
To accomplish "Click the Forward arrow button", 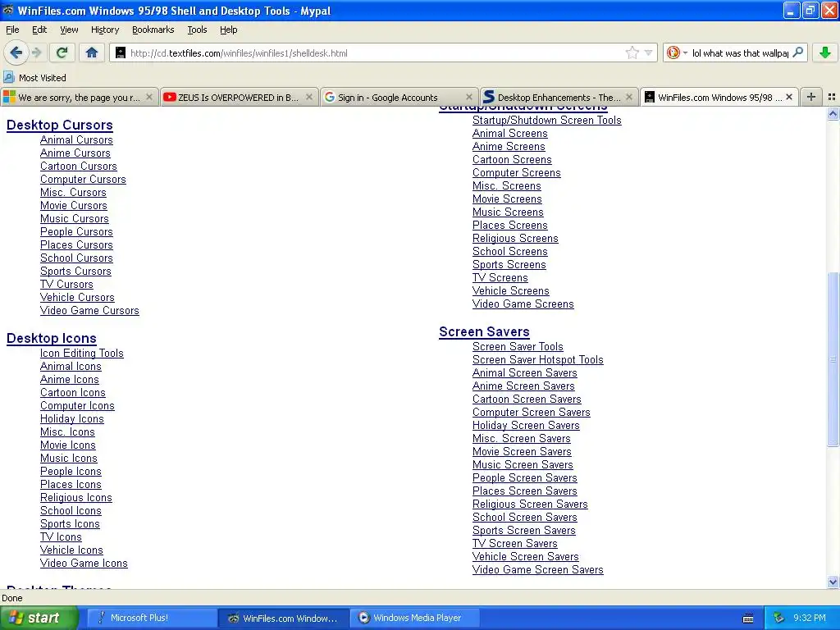I will [x=36, y=52].
